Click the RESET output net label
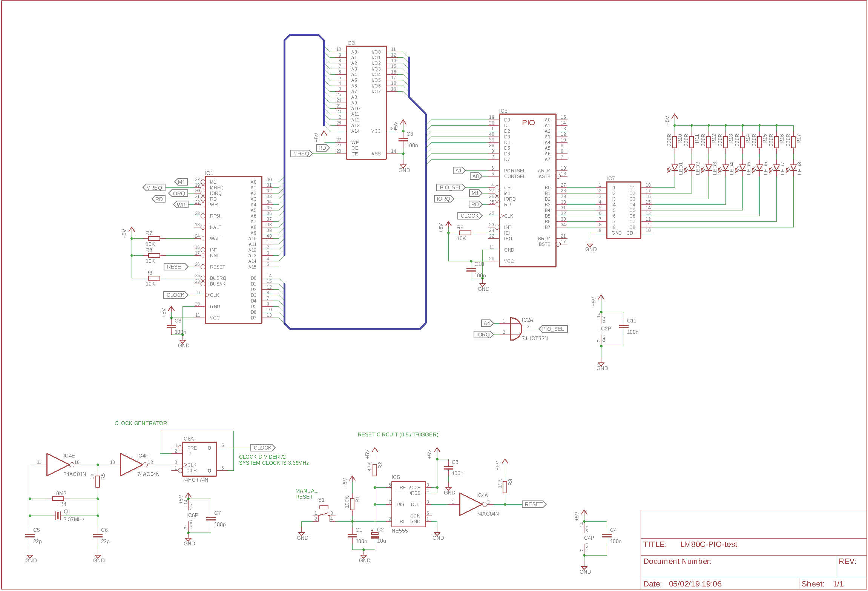 (x=534, y=504)
